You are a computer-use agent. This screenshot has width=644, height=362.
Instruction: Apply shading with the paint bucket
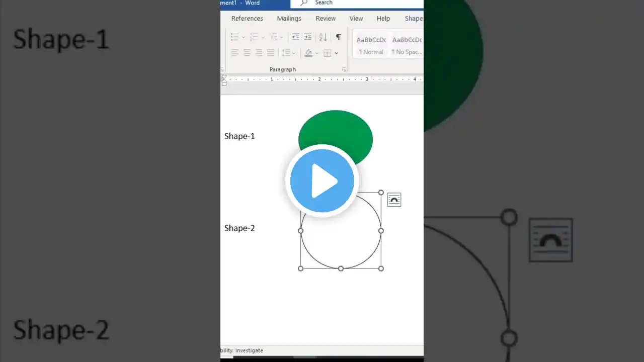pyautogui.click(x=308, y=53)
